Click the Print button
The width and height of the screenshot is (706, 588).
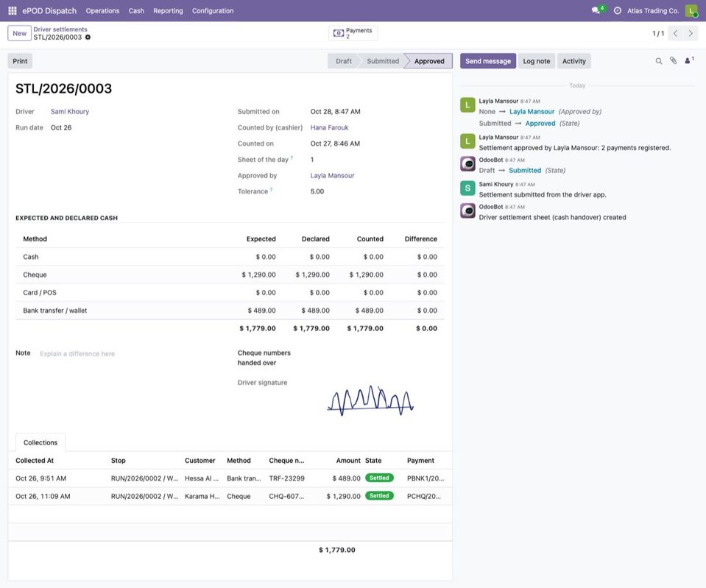tap(20, 61)
